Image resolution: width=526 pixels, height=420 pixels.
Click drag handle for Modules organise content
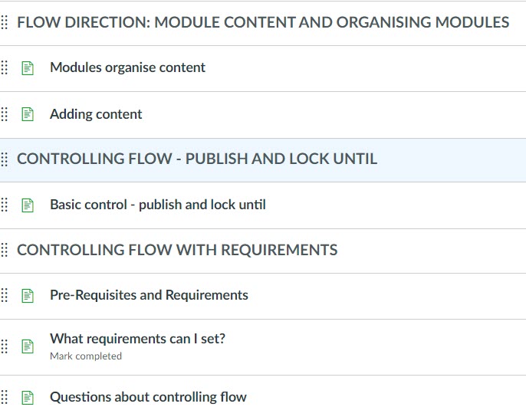click(5, 68)
